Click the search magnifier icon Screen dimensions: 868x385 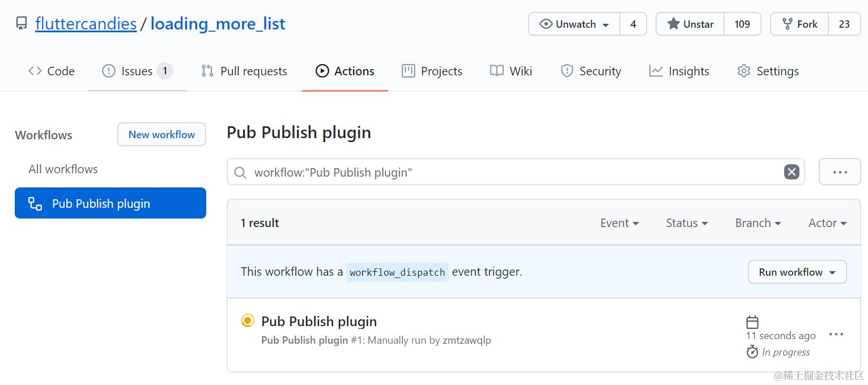pyautogui.click(x=240, y=173)
